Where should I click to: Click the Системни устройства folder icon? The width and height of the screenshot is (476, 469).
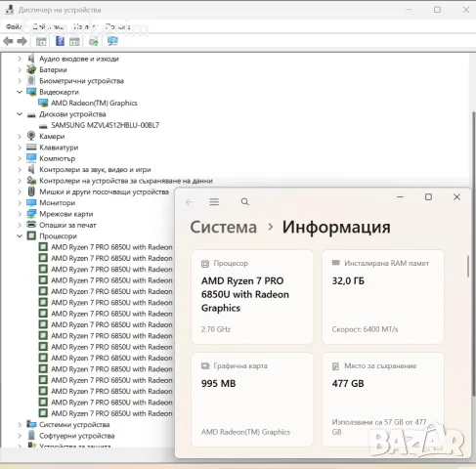click(31, 424)
